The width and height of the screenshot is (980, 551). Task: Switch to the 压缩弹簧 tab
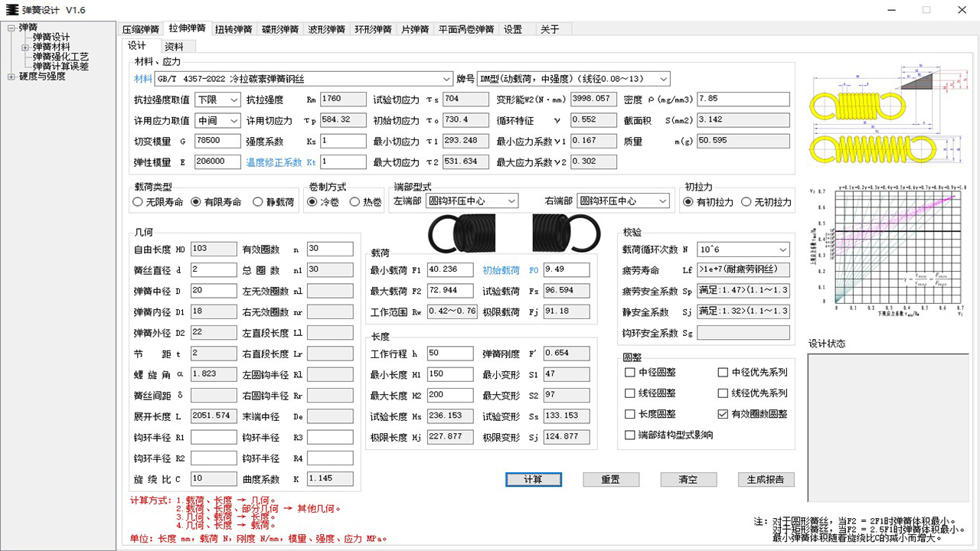[142, 28]
